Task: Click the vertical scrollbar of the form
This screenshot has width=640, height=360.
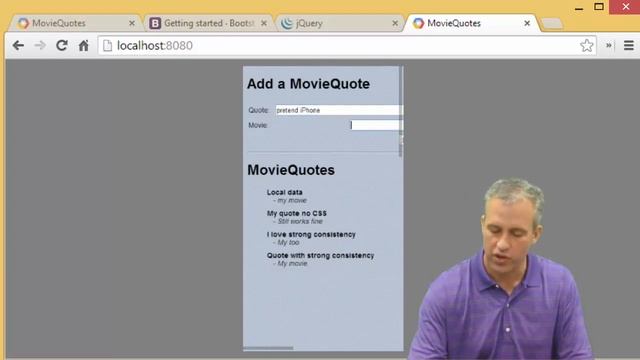Action: tap(401, 112)
